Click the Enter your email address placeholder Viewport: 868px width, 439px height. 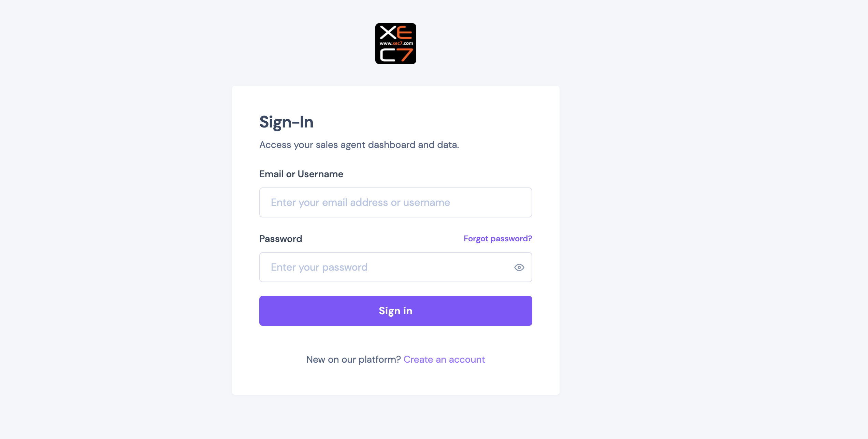(x=360, y=202)
